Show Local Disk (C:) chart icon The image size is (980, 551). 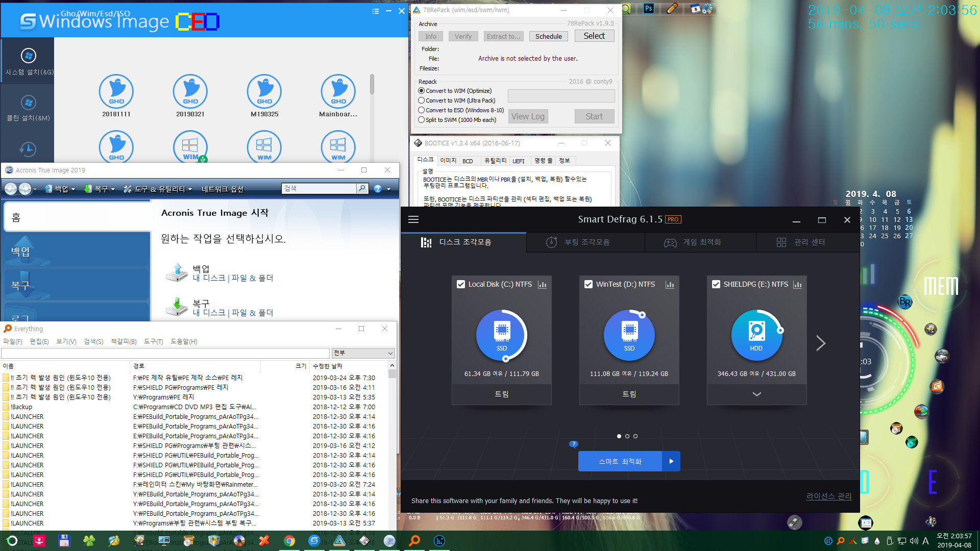click(542, 285)
